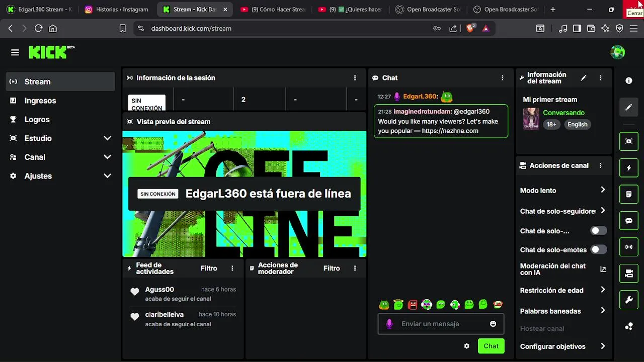Click the Enviar un mensaje input field
Screen dimensions: 644x362
click(441, 324)
